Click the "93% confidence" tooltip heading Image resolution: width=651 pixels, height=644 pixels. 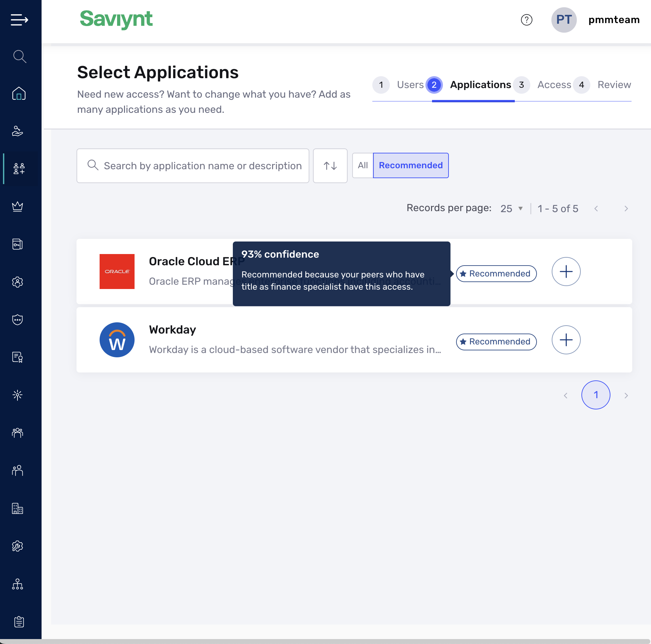click(280, 254)
